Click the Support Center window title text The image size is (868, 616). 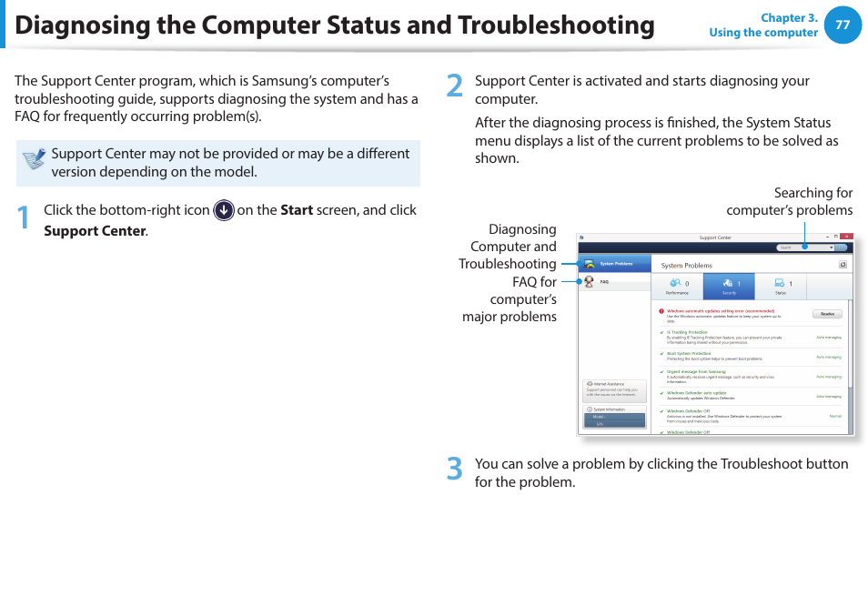(714, 237)
